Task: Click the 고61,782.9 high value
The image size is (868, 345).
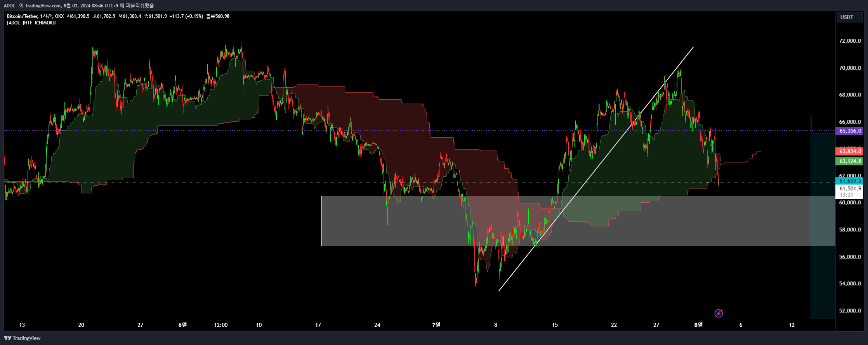Action: [104, 16]
